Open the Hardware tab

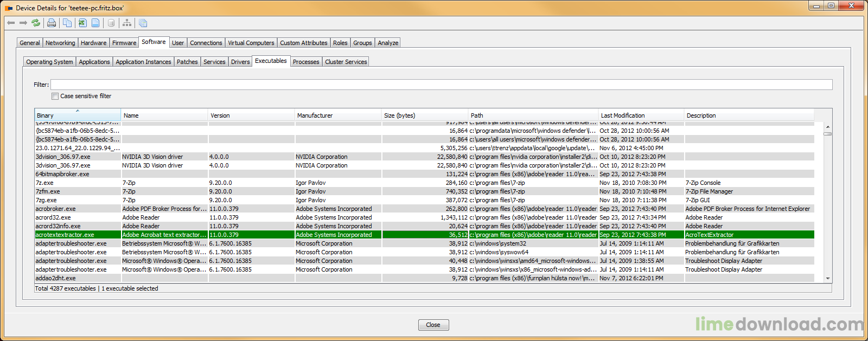coord(94,43)
